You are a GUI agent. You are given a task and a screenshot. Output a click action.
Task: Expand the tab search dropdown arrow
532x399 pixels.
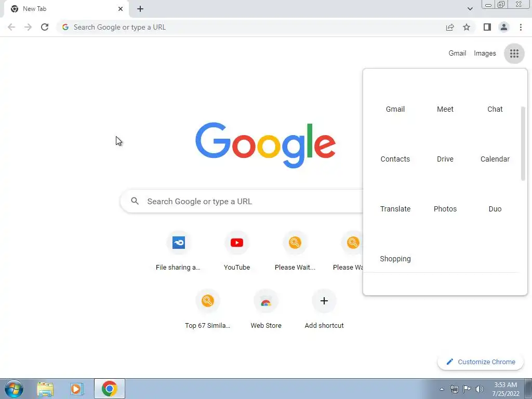tap(470, 9)
